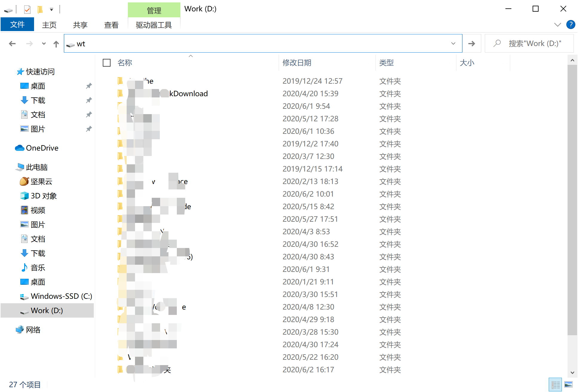Open the Quick Access Toolbar customize dropdown

click(51, 9)
